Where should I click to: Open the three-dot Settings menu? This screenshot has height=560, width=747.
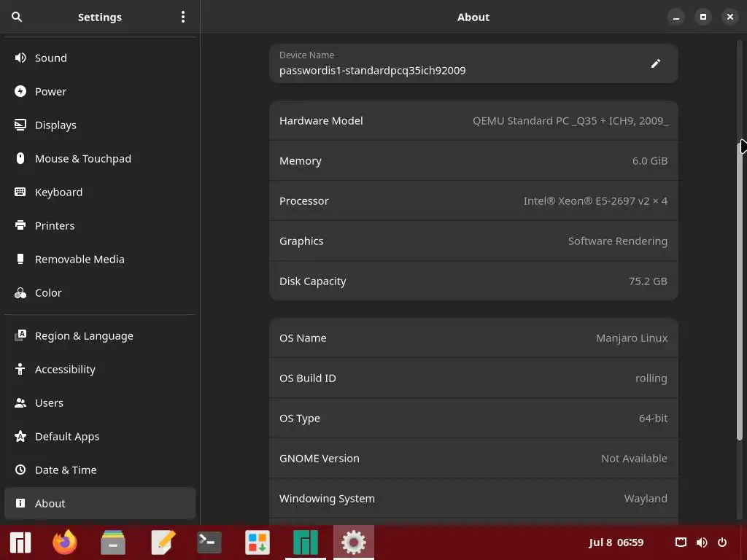(x=183, y=17)
